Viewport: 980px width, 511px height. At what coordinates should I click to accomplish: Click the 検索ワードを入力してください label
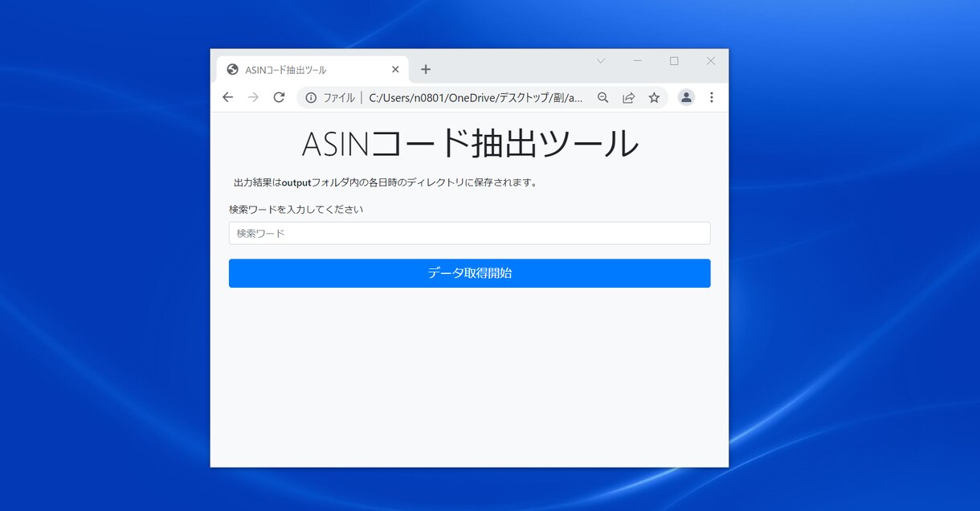point(296,210)
